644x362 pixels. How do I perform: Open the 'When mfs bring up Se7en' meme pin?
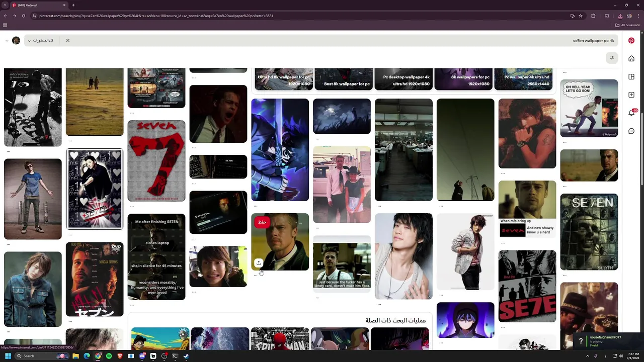point(527,209)
